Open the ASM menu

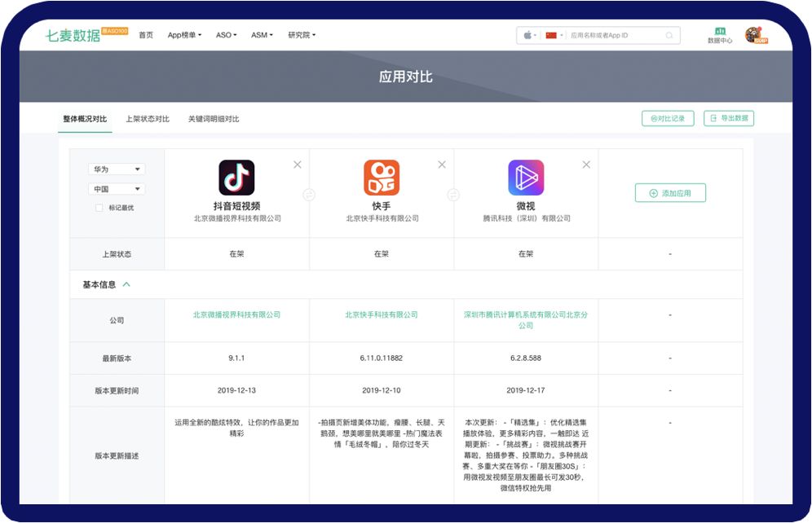[x=262, y=35]
